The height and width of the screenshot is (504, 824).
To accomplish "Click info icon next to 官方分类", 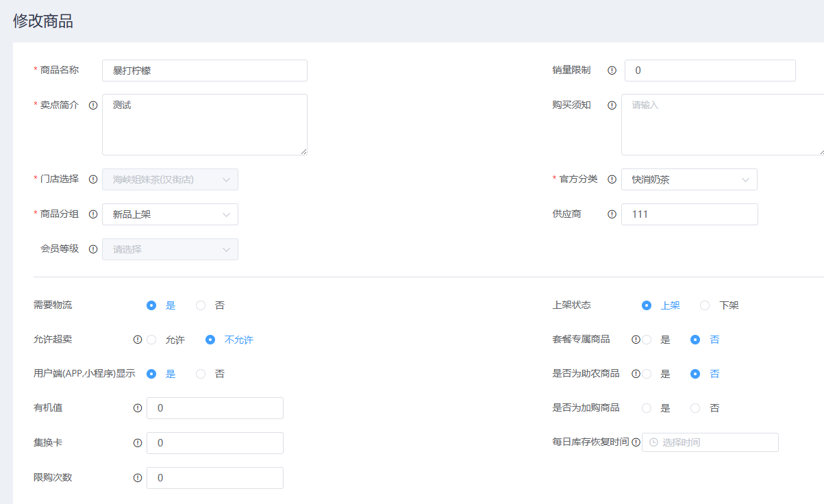I will tap(612, 179).
